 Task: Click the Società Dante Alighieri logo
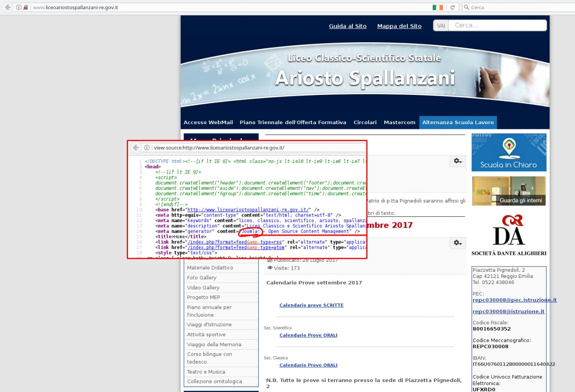tap(509, 235)
